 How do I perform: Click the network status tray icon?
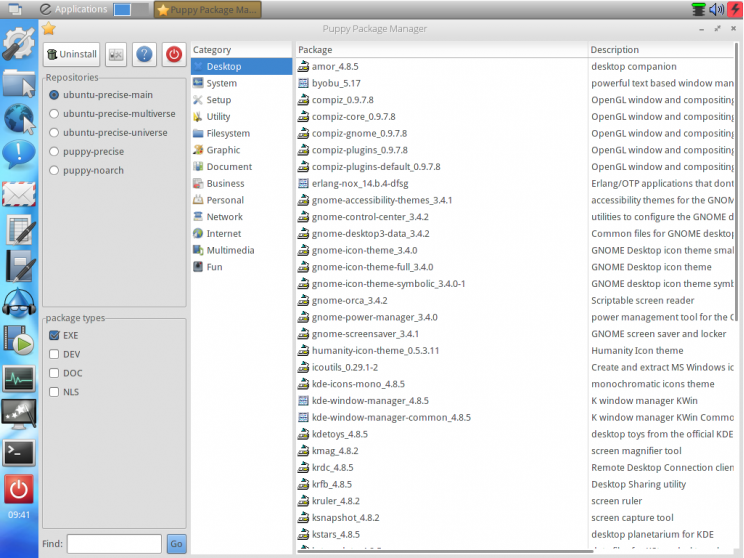698,9
